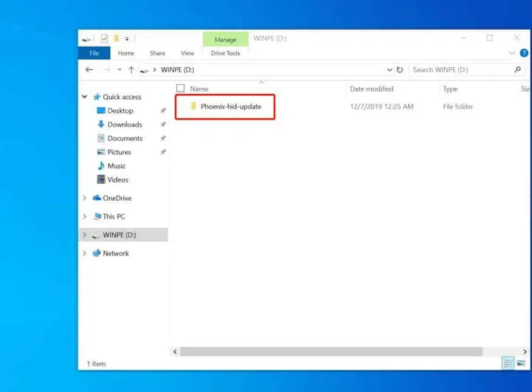
Task: Expand the OneDrive tree node
Action: (x=85, y=199)
